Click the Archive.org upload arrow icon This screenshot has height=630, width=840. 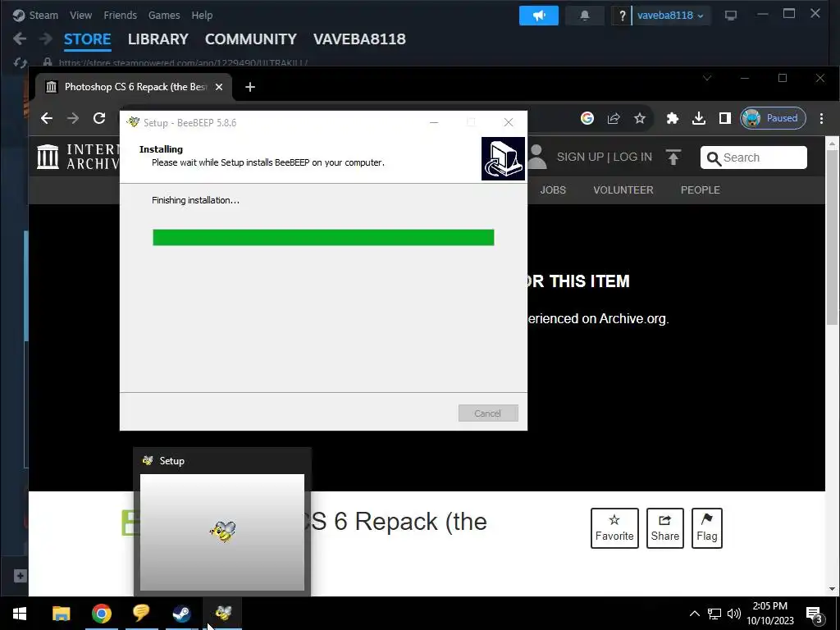(673, 157)
